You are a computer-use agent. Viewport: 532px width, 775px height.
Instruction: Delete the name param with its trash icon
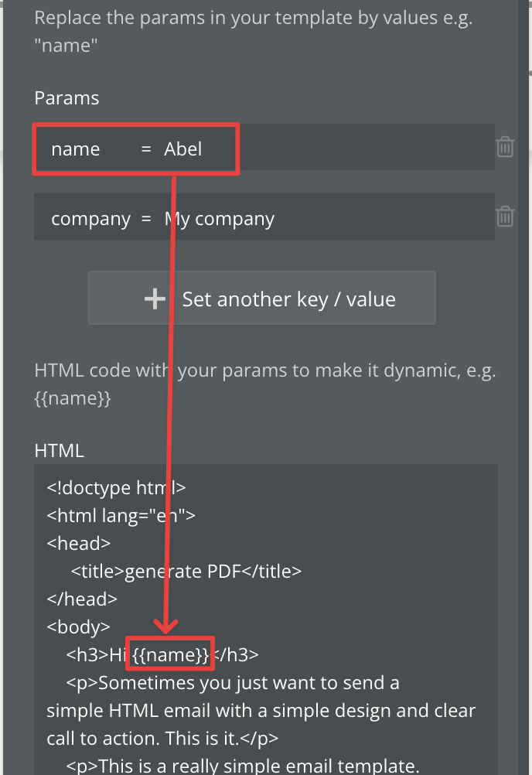505,147
